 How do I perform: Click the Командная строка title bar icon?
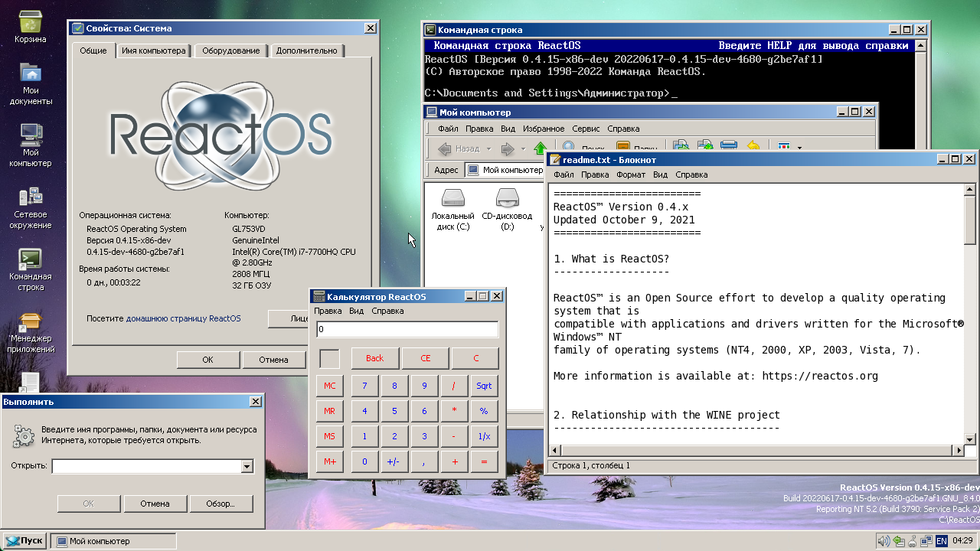430,30
